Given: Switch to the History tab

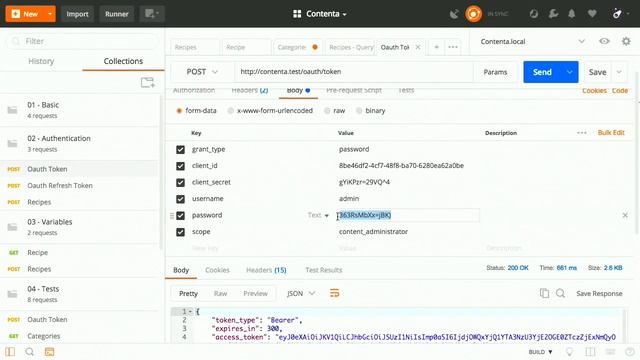Looking at the screenshot, I should (41, 61).
